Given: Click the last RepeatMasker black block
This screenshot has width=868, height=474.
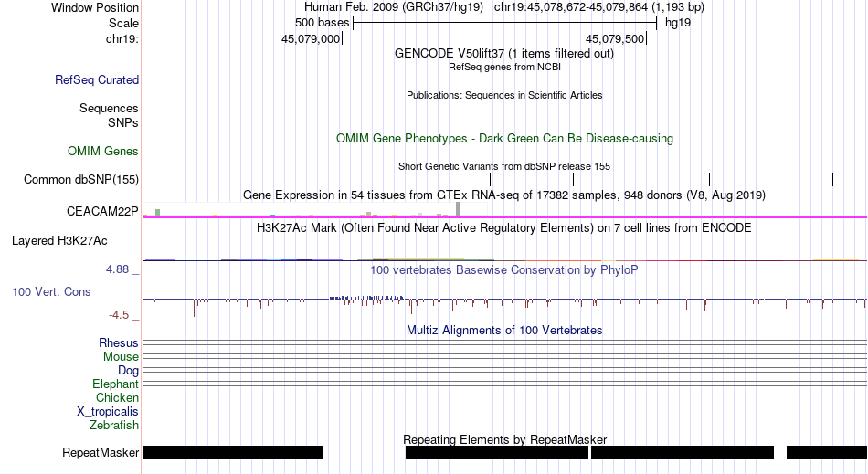Looking at the screenshot, I should pos(827,452).
